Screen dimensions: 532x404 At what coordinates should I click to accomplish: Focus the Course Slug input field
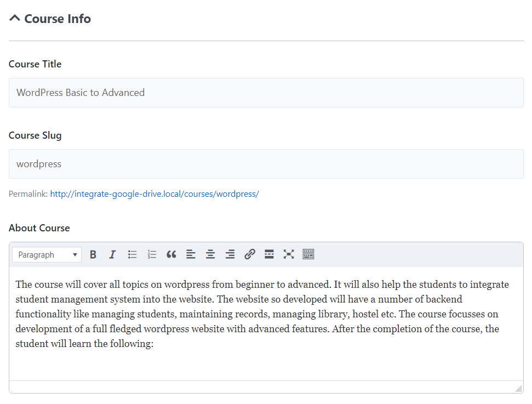(x=266, y=164)
